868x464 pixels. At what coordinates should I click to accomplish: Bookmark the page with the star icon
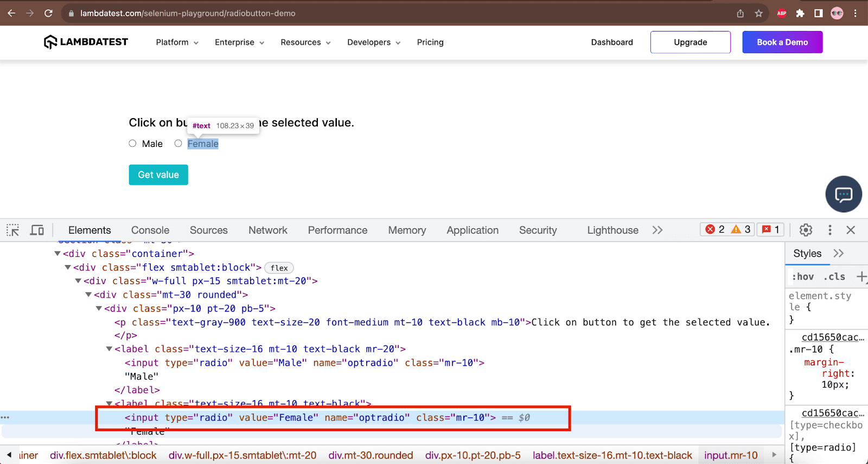tap(758, 14)
